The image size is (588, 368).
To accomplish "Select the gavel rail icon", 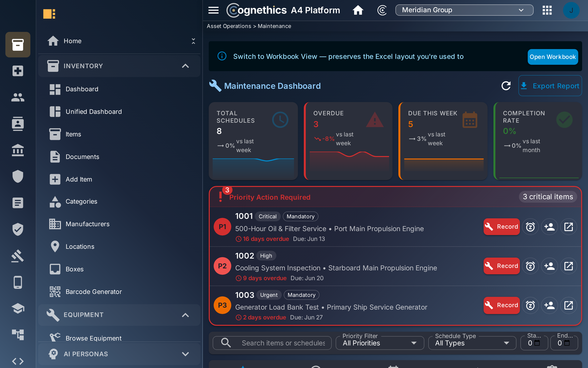I will point(18,256).
